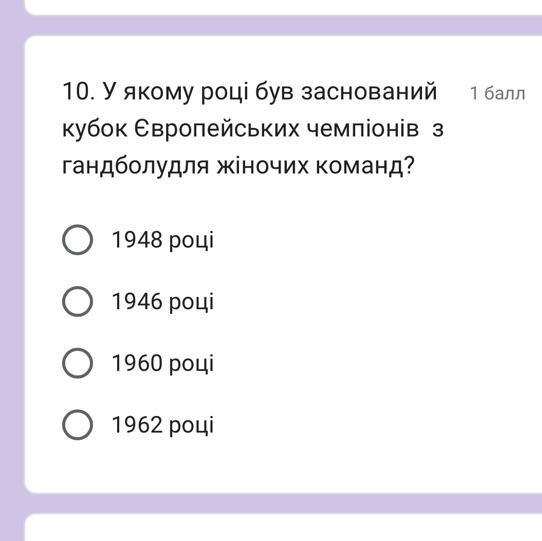Choose the 1946 році radio circle
This screenshot has height=541, width=542.
77,301
